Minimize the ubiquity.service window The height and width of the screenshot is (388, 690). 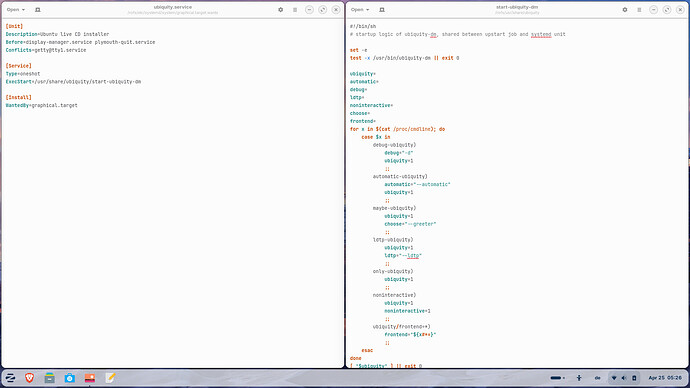[309, 10]
